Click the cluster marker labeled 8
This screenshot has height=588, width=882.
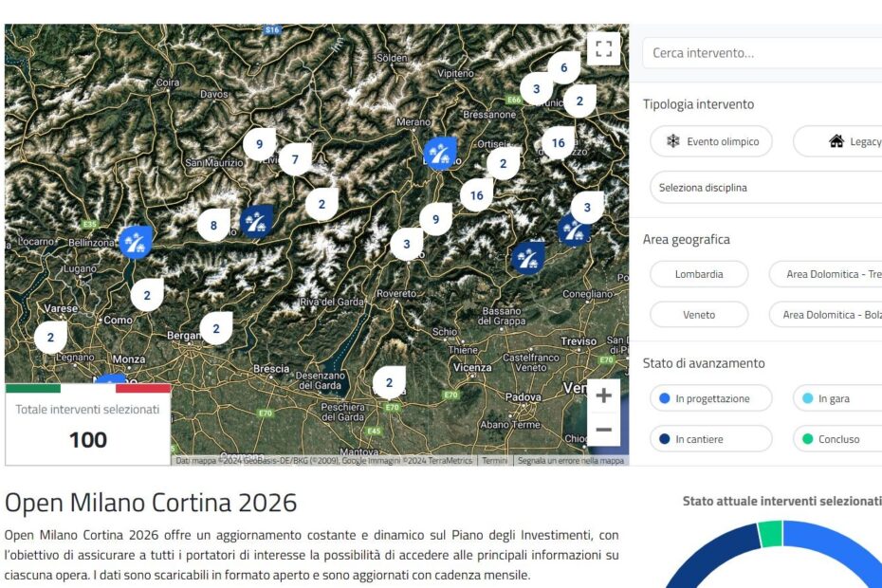click(x=213, y=227)
